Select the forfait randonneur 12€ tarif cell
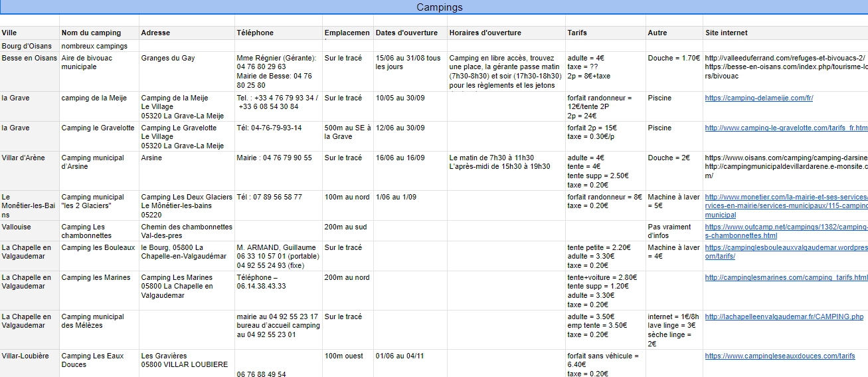 tap(606, 106)
